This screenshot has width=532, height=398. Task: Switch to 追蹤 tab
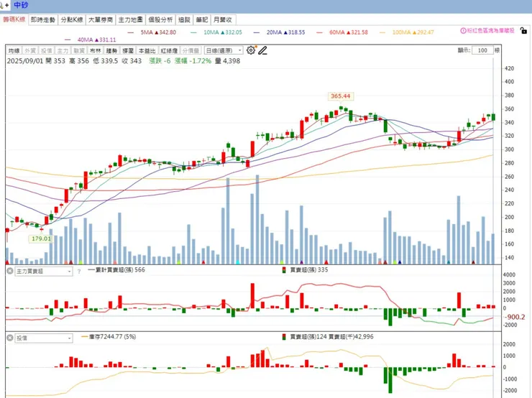(x=184, y=19)
